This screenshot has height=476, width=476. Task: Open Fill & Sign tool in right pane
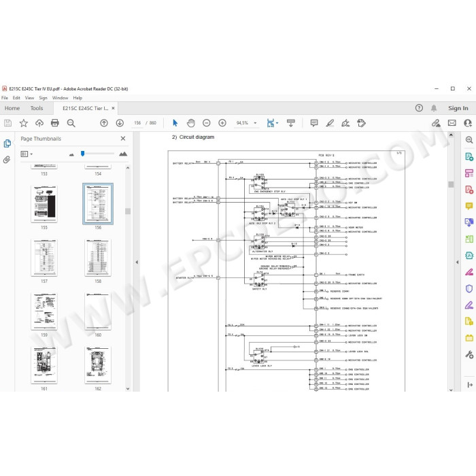click(469, 305)
